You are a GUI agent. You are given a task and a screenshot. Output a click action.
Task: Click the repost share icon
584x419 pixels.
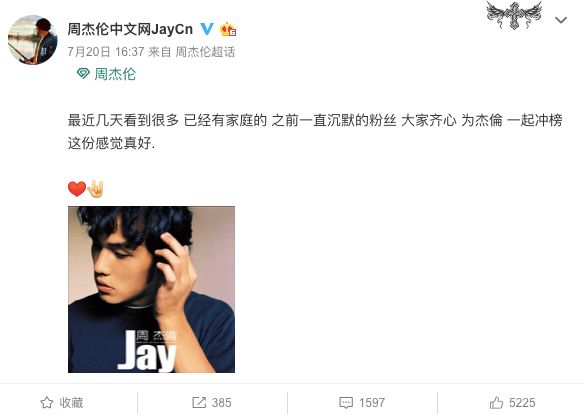point(199,403)
